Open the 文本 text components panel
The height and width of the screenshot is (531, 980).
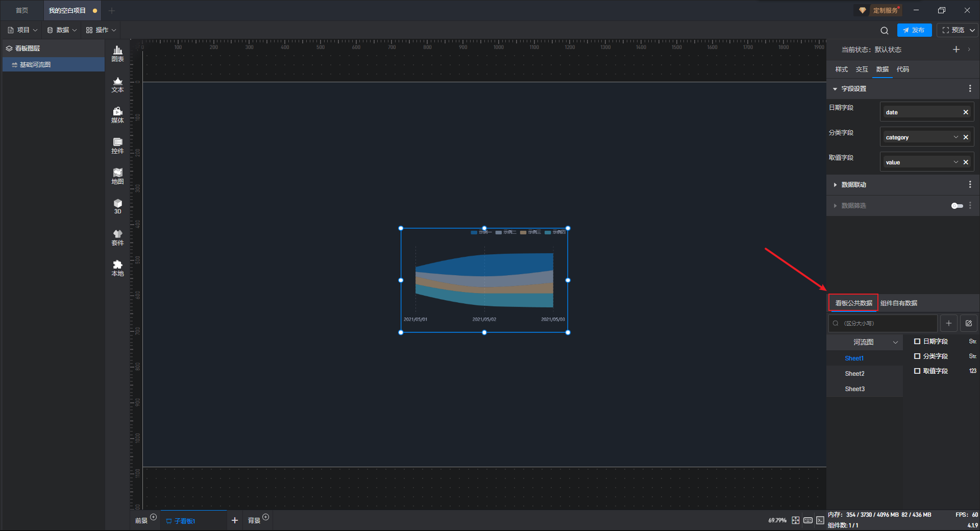pyautogui.click(x=117, y=84)
